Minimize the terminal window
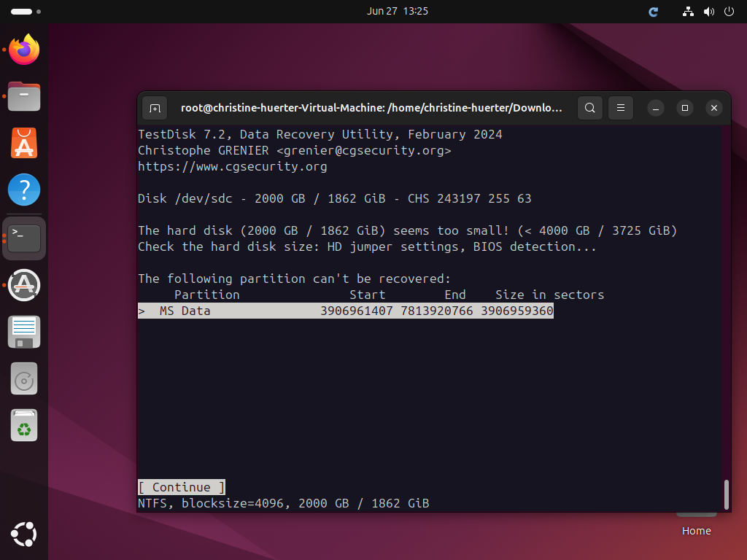 tap(656, 108)
